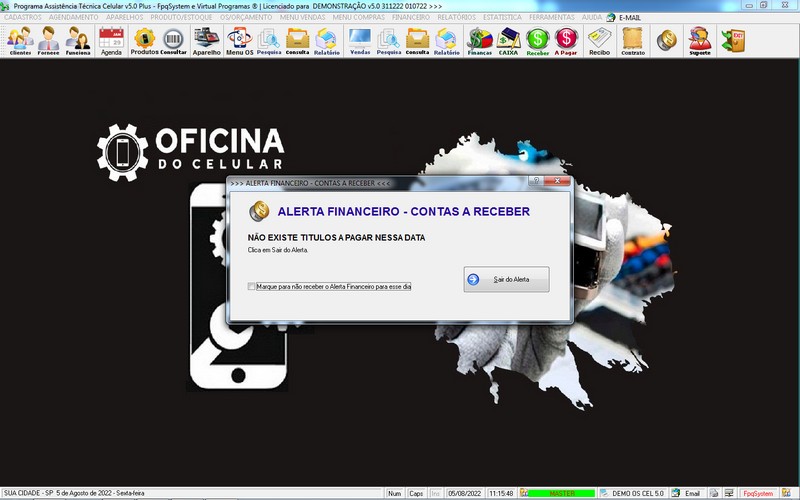Screen dimensions: 800x500
Task: Click the Email status bar entry
Action: pyautogui.click(x=692, y=493)
